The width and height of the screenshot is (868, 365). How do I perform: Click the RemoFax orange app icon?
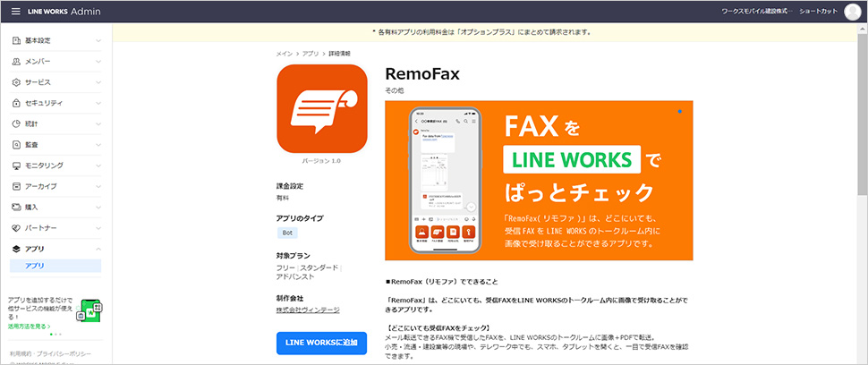322,109
